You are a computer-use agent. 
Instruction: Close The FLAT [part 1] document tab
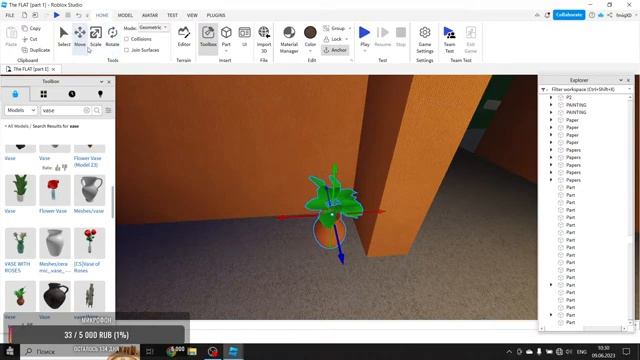click(x=53, y=69)
